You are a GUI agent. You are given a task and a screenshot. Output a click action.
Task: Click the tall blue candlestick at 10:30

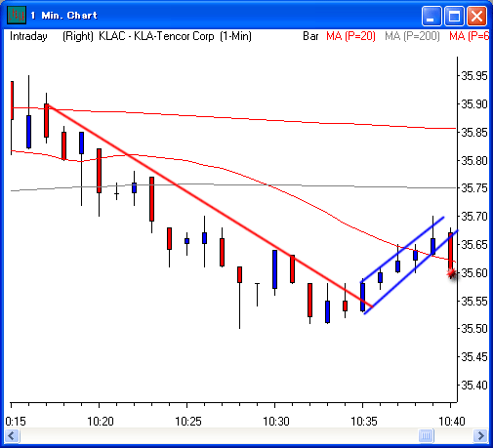point(274,269)
